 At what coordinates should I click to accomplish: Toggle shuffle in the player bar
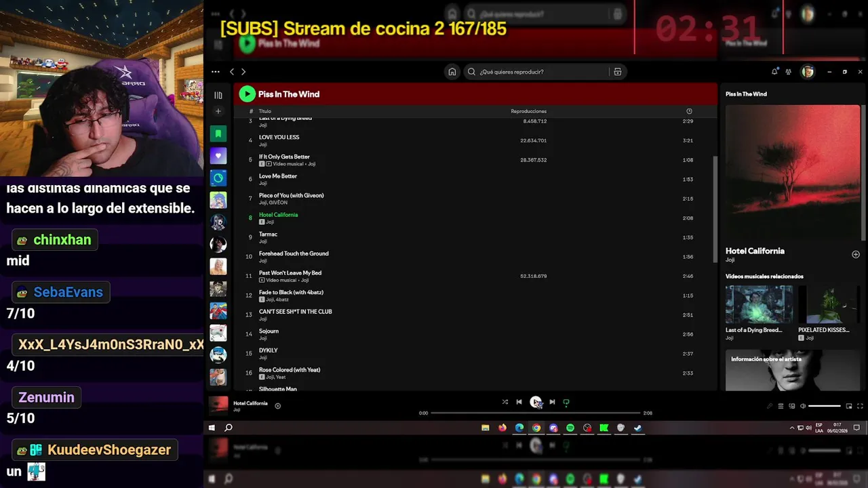click(x=505, y=402)
